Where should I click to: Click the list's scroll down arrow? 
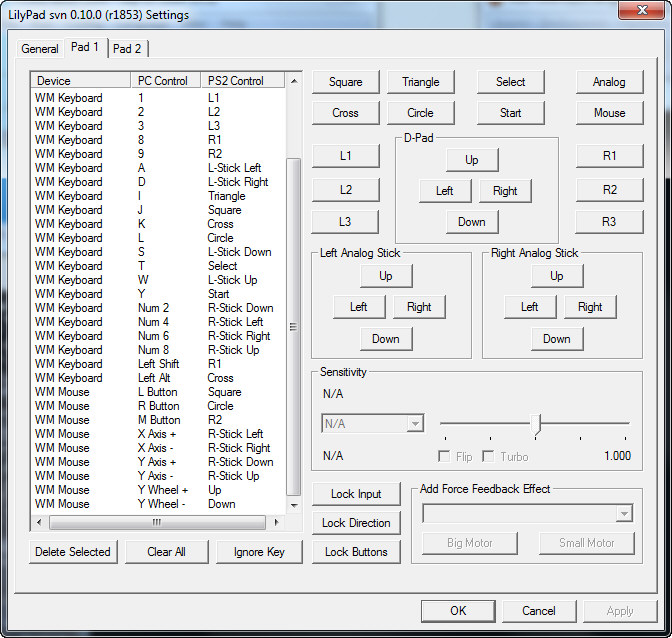tap(294, 506)
